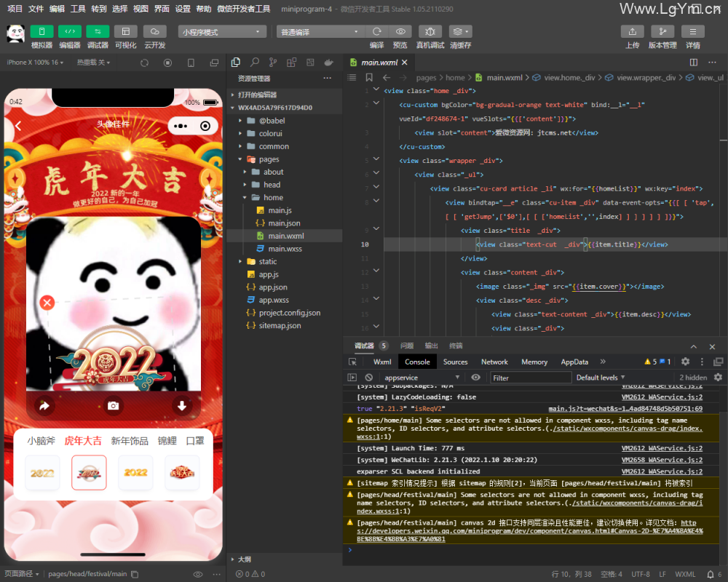This screenshot has width=728, height=582.
Task: Expand the static folder
Action: 285,261
